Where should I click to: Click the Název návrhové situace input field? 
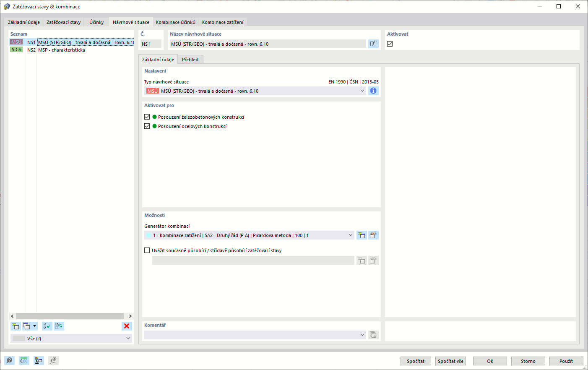268,44
